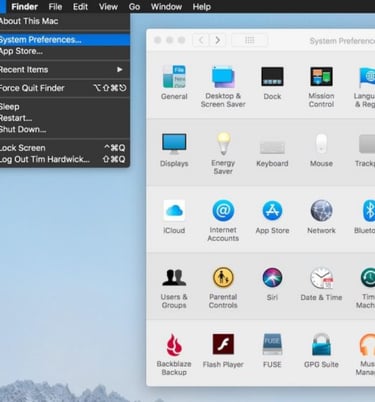Open the File menu
Image resolution: width=375 pixels, height=402 pixels.
pos(55,7)
